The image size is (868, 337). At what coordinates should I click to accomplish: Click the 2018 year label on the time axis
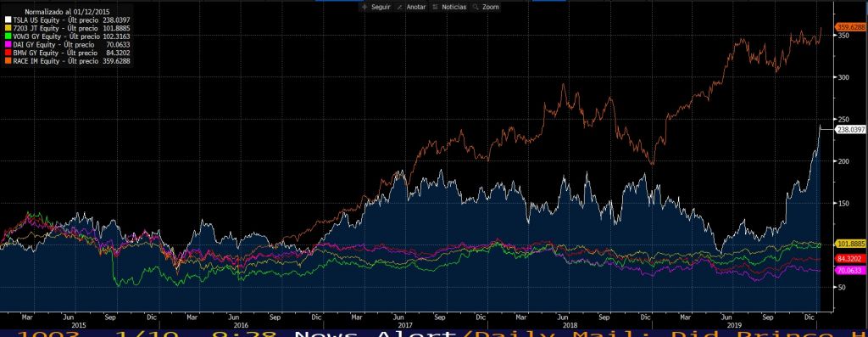(x=570, y=325)
